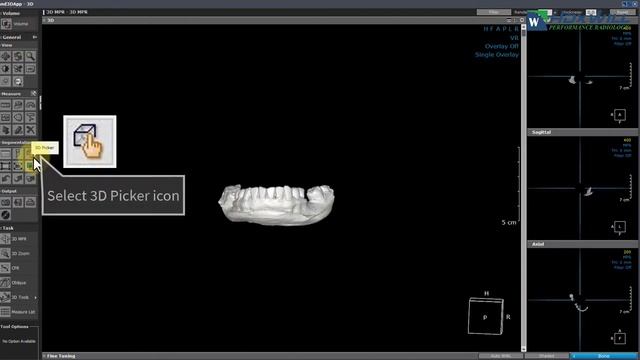
Task: Click the X delete-measurement icon
Action: (x=30, y=130)
